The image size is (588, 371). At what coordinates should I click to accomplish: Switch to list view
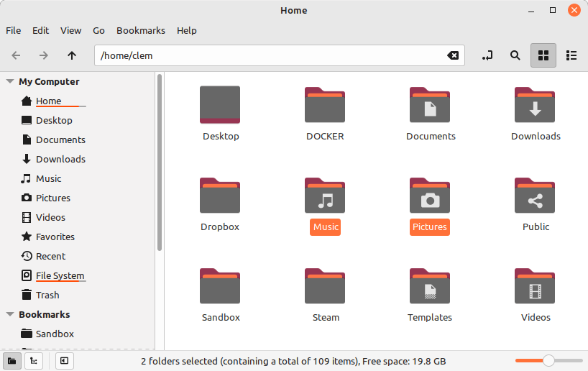point(571,55)
